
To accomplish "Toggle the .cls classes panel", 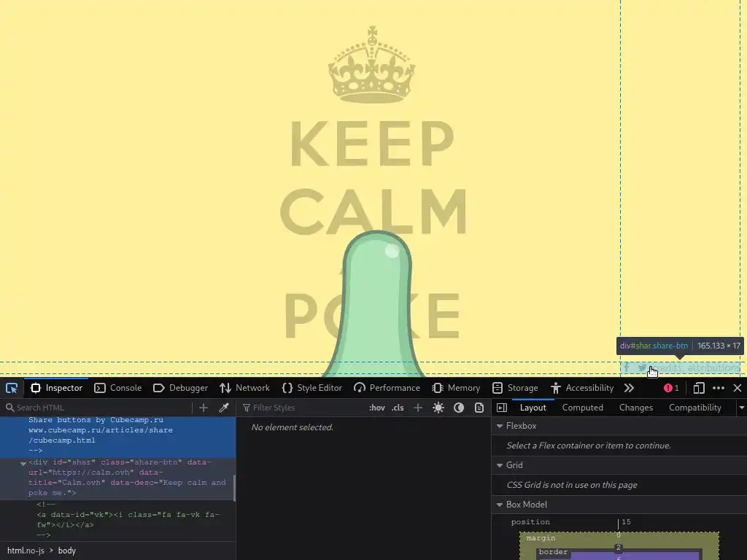I will pyautogui.click(x=398, y=408).
